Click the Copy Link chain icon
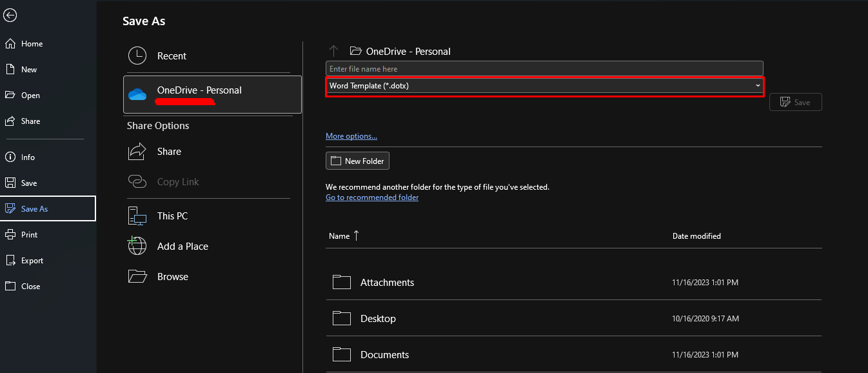The width and height of the screenshot is (868, 373). click(137, 182)
